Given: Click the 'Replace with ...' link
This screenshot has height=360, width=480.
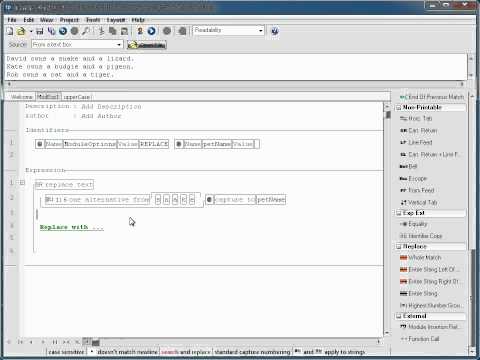Looking at the screenshot, I should [72, 227].
